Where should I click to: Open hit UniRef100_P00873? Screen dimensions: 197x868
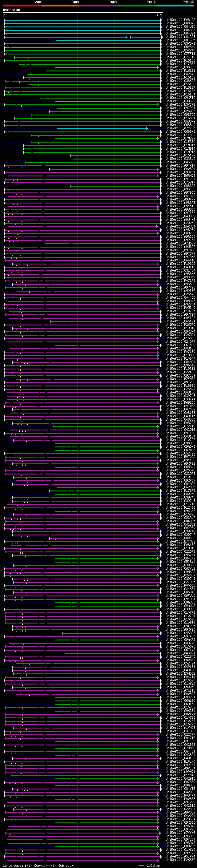[x=180, y=23]
